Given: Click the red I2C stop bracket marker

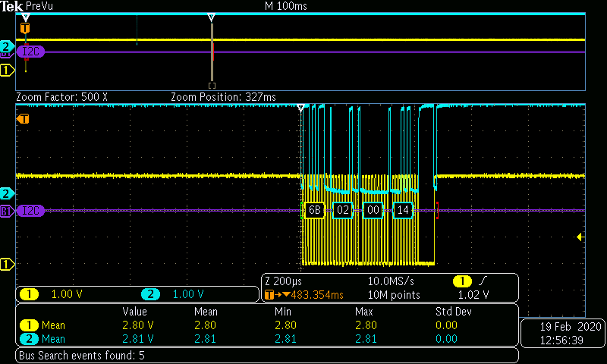Looking at the screenshot, I should [438, 210].
